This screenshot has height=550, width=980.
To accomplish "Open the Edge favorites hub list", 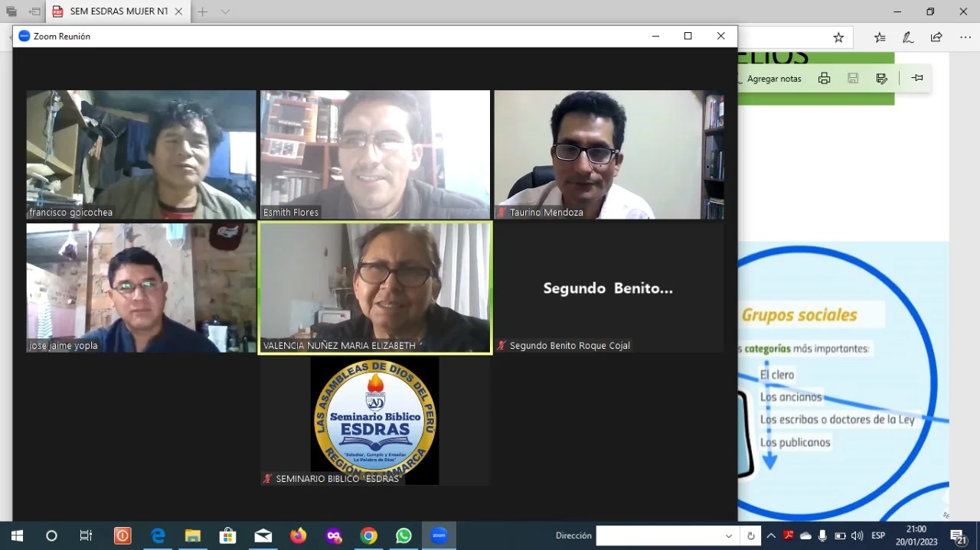I will tap(880, 37).
